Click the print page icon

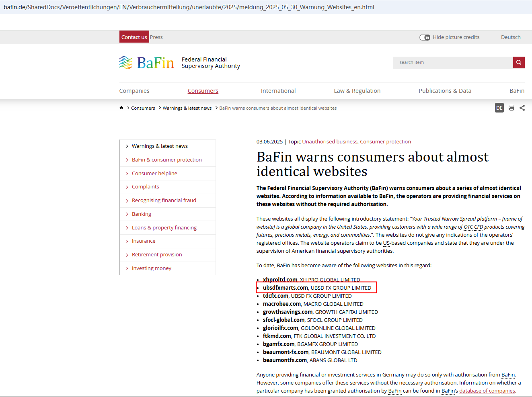coord(511,108)
